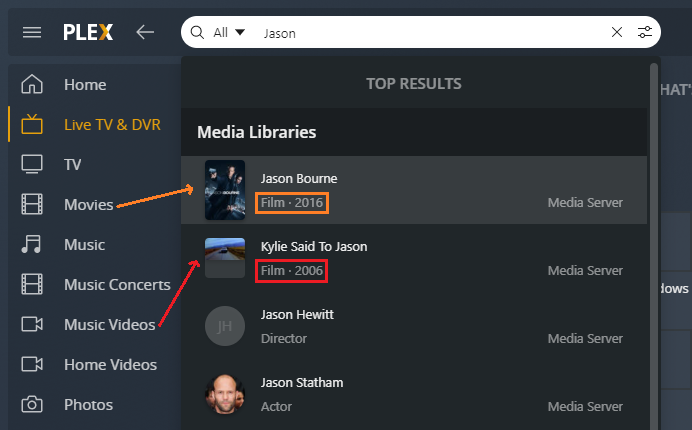This screenshot has height=430, width=692.
Task: Open Kylie Said To Jason thumbnail
Action: tap(225, 258)
